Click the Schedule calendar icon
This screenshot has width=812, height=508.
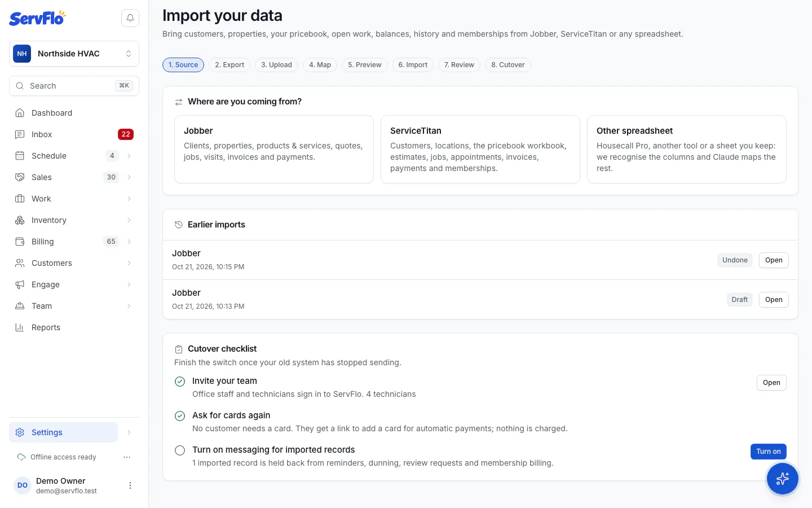coord(20,156)
